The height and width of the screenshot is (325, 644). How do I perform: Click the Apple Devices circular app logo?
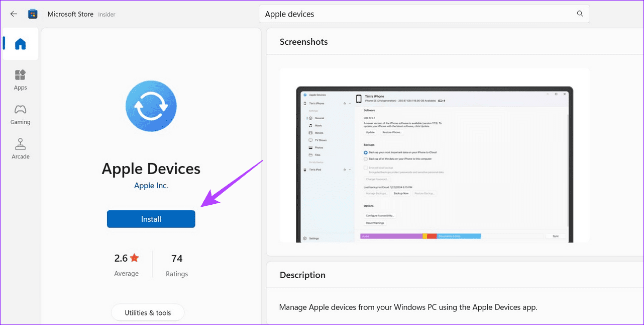coord(151,106)
